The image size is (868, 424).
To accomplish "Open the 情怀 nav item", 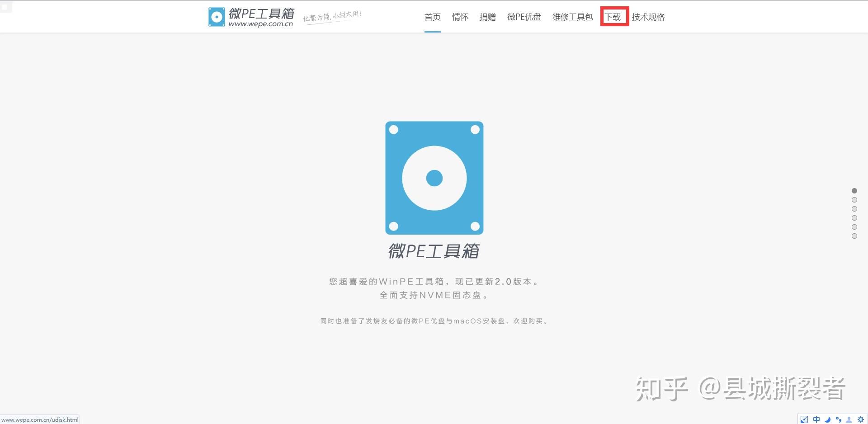I will [460, 17].
